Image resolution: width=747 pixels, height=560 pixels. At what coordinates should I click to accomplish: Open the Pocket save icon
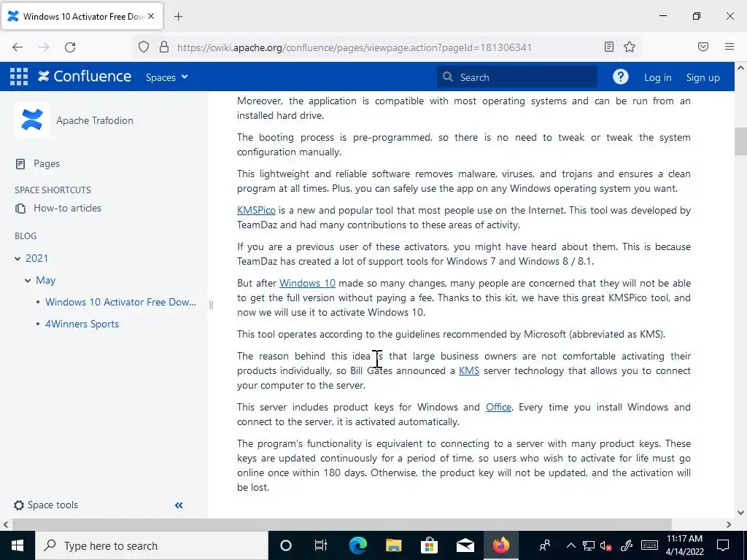point(703,47)
